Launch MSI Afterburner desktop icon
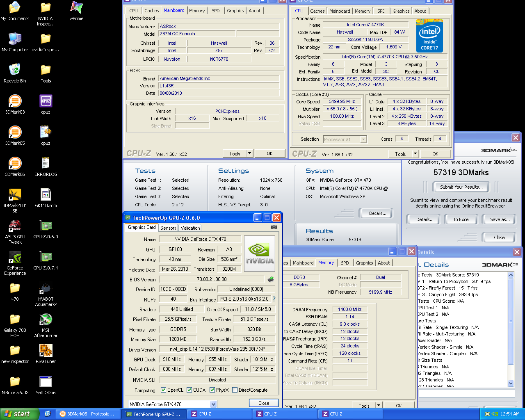525x420 pixels. [46, 325]
